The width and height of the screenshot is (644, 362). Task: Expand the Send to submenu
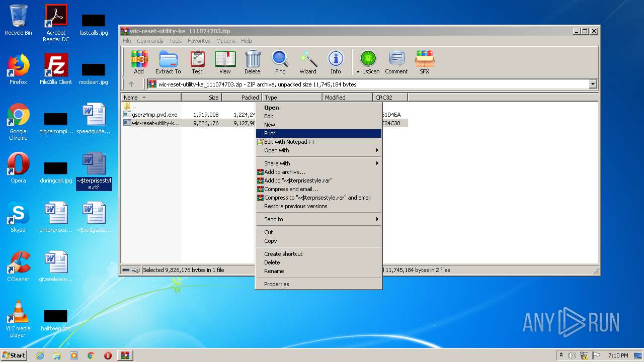(318, 219)
